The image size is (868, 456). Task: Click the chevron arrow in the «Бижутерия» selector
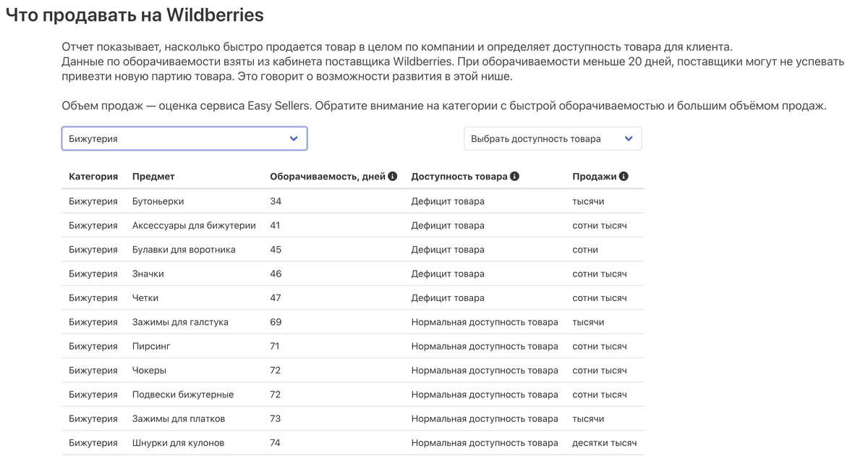coord(293,138)
